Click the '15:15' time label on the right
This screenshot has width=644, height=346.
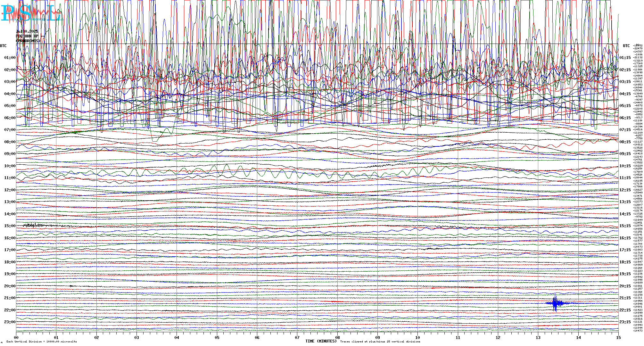point(625,226)
